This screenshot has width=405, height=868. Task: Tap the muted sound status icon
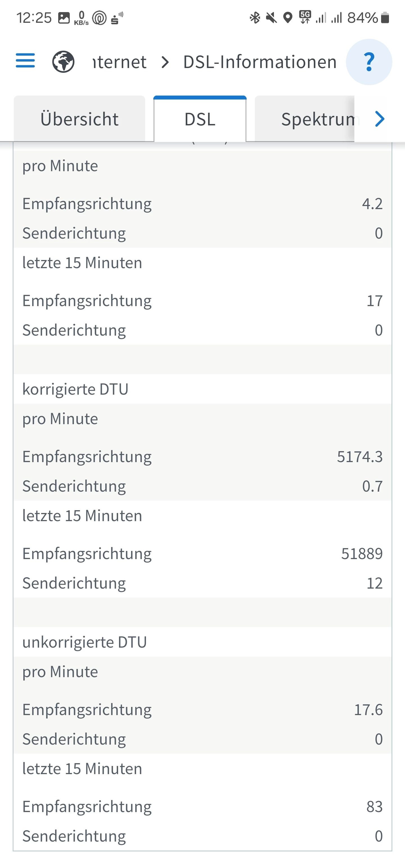pos(271,17)
